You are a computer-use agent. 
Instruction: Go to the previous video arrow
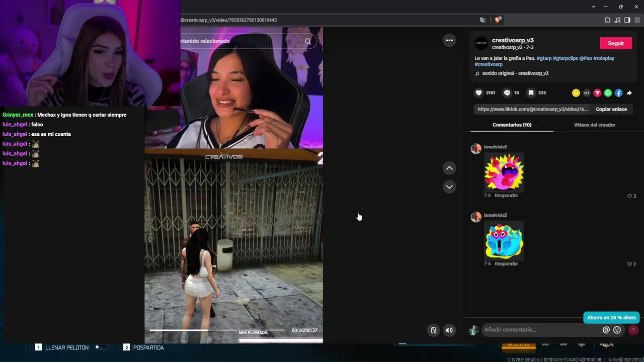449,168
